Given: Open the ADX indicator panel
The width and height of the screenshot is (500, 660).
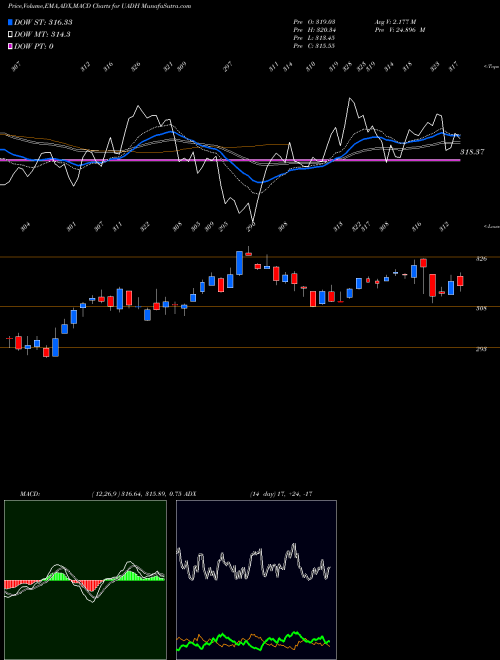Looking at the screenshot, I should [256, 580].
